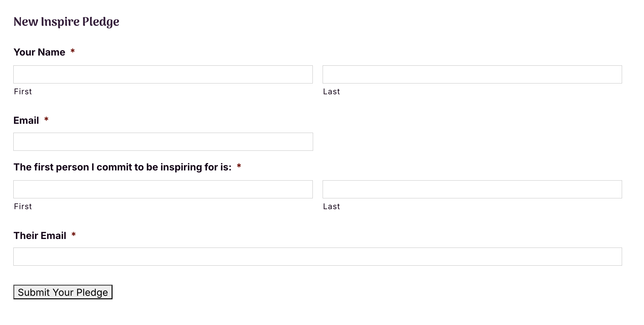Viewport: 644px width, 325px height.
Task: Click 'Last' sublabel under the inspiring person field
Action: click(x=331, y=207)
